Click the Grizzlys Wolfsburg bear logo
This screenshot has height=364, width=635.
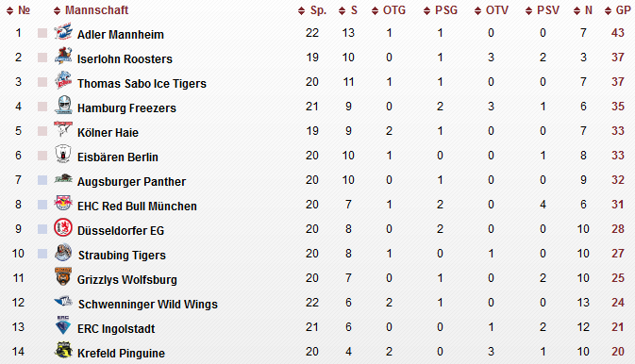tap(63, 276)
